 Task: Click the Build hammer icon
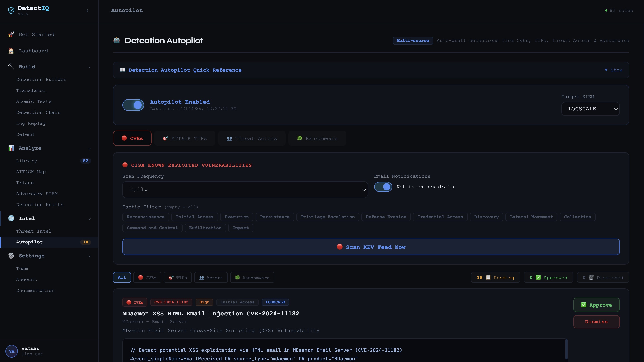[11, 67]
